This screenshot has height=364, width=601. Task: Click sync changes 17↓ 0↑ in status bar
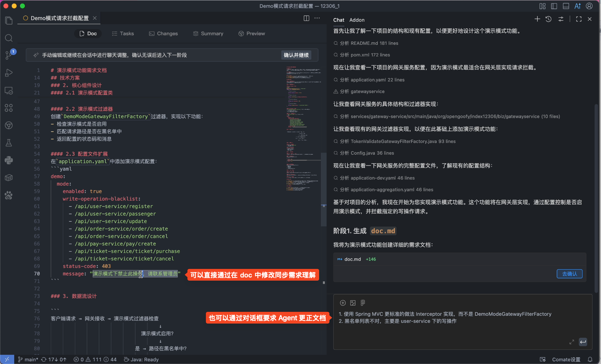(x=54, y=359)
